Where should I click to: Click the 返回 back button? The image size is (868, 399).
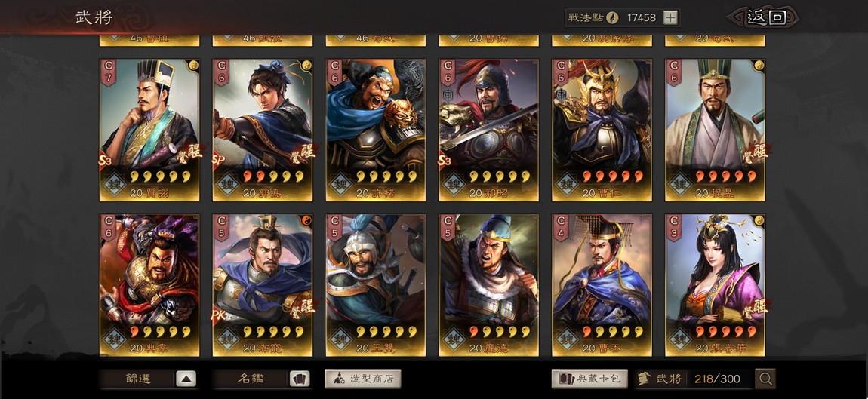click(x=766, y=17)
